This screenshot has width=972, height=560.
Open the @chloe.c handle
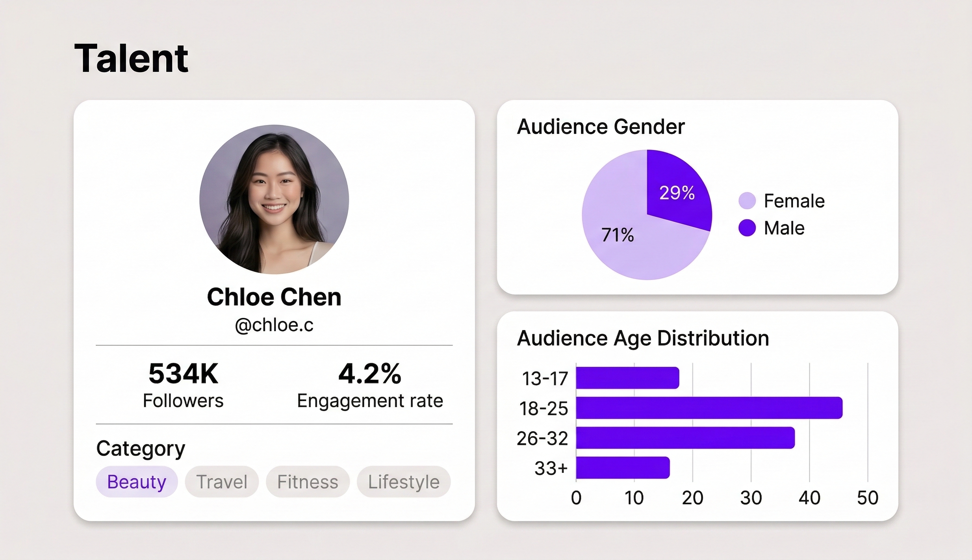pos(274,325)
